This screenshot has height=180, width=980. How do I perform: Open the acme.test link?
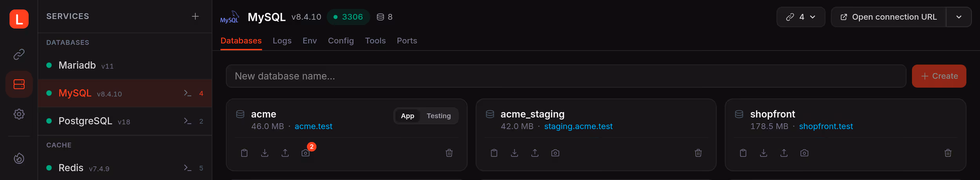tap(313, 126)
